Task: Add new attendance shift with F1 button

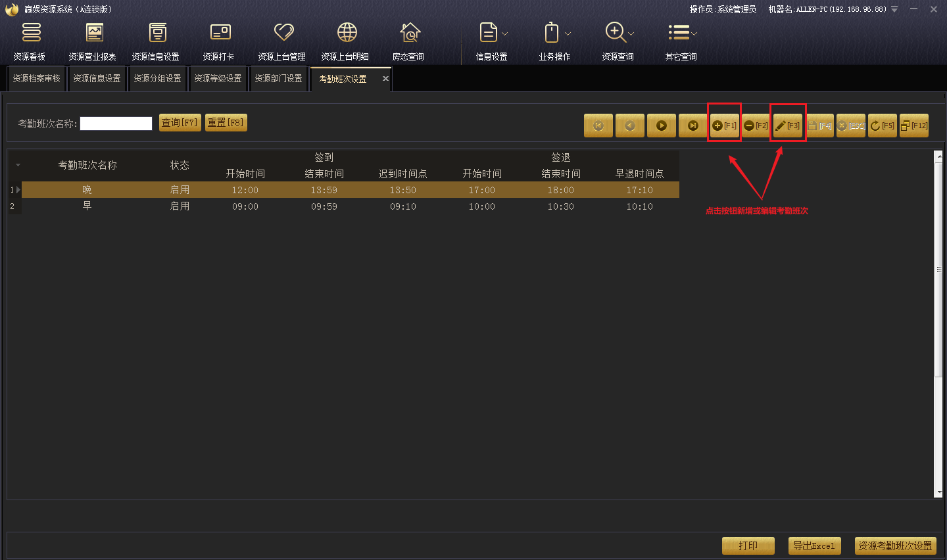Action: click(x=725, y=126)
